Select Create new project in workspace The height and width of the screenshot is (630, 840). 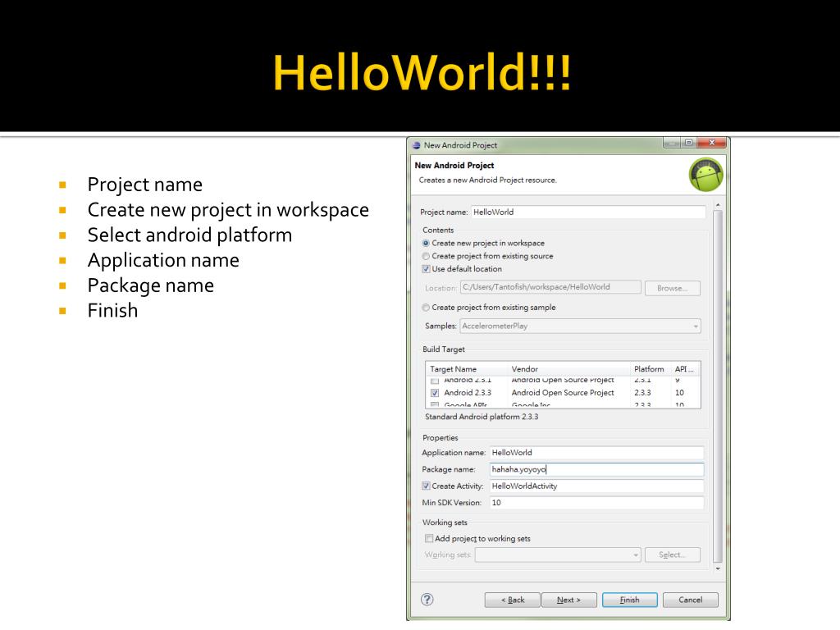(426, 243)
